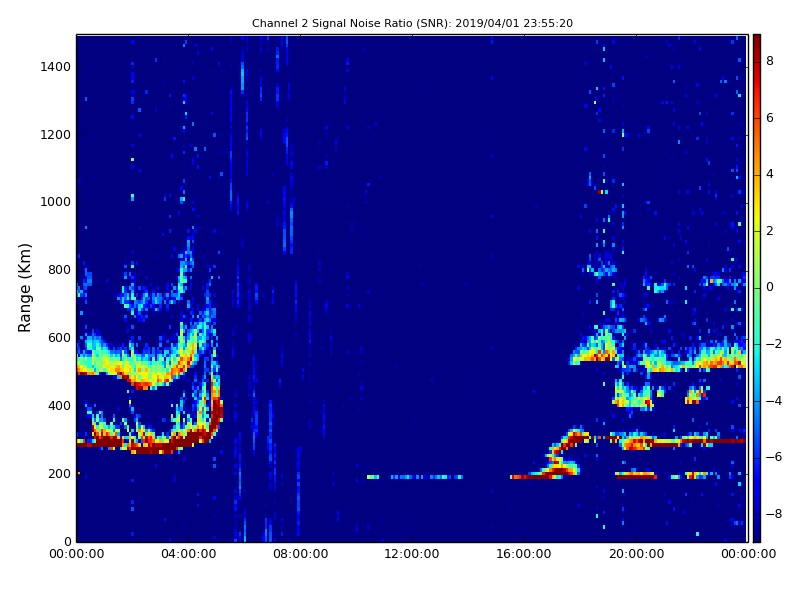Click the 1400 range tick label
800x600 pixels.
(56, 67)
